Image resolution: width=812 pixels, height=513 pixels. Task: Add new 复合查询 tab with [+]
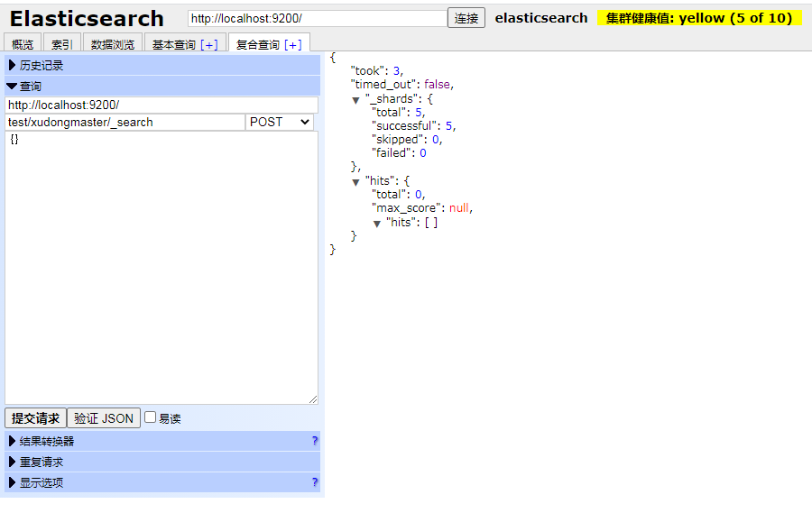(293, 44)
